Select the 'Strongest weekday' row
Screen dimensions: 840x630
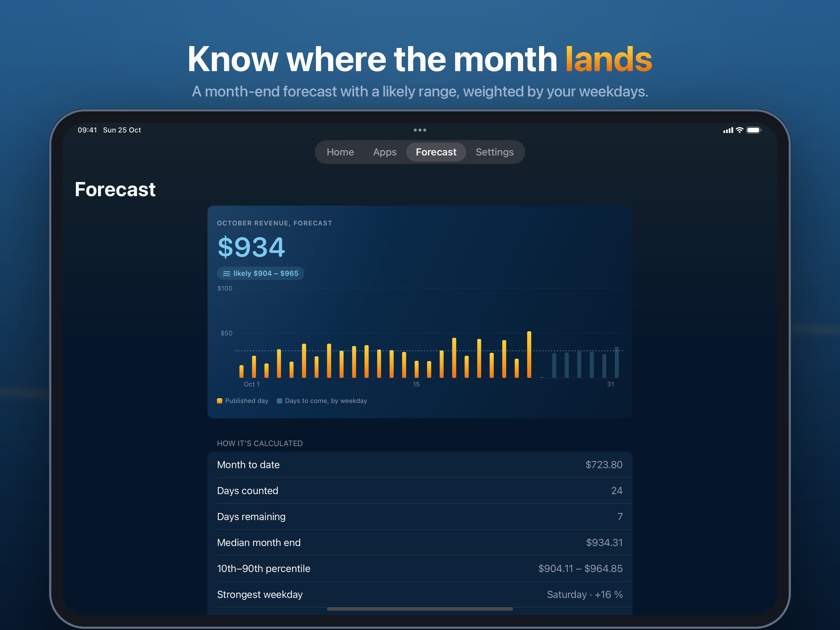pyautogui.click(x=420, y=594)
